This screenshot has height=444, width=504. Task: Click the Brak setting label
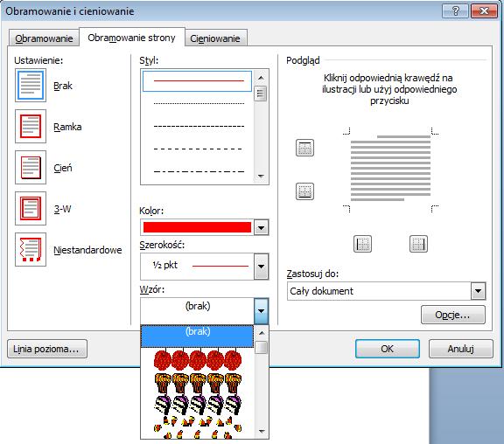click(63, 86)
